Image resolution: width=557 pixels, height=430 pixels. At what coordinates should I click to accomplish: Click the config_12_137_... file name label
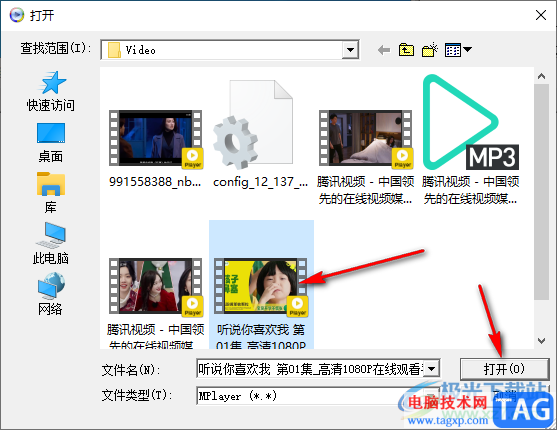(260, 182)
